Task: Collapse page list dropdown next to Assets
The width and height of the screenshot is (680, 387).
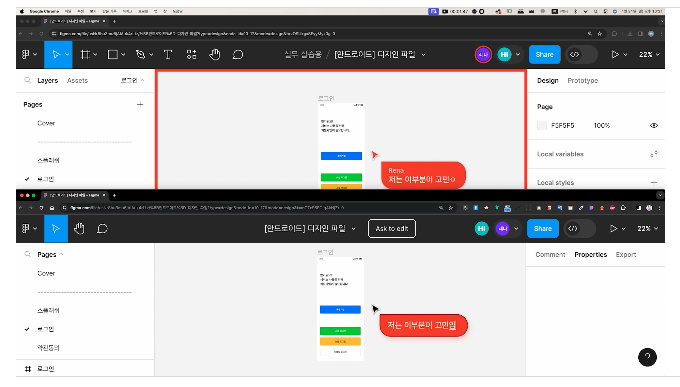Action: tap(132, 80)
